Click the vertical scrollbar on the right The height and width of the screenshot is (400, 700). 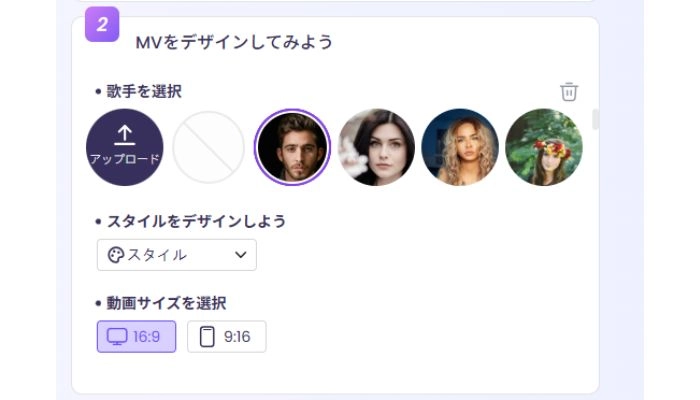(596, 119)
